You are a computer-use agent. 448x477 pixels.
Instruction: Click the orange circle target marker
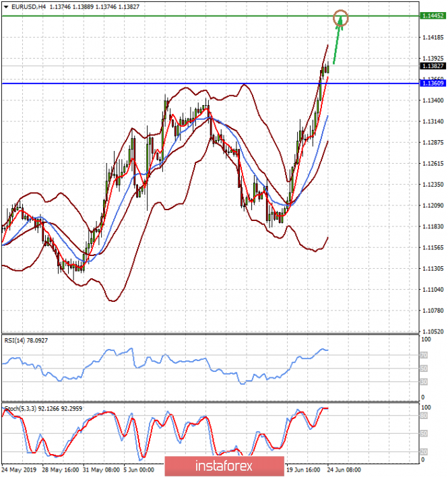342,18
